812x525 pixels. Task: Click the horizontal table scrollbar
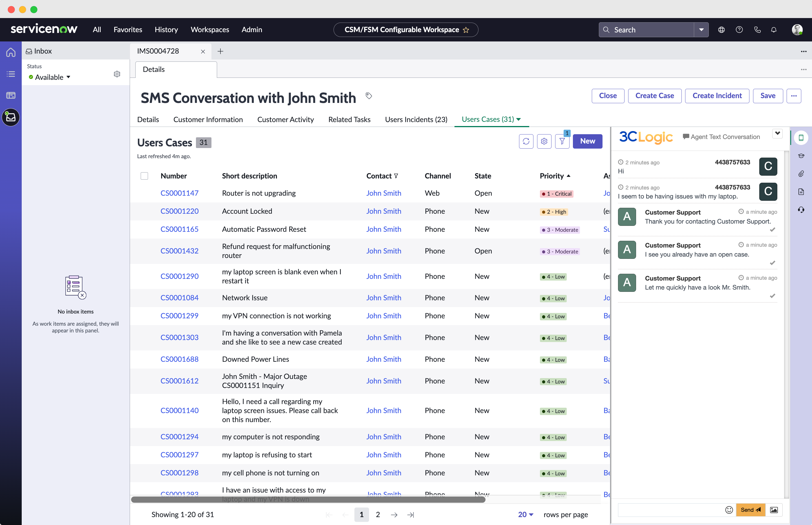click(308, 499)
